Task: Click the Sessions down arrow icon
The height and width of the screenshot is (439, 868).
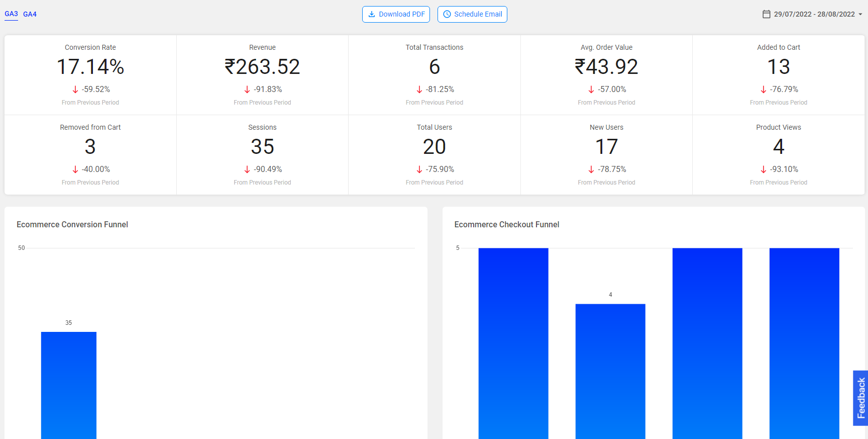Action: coord(247,169)
